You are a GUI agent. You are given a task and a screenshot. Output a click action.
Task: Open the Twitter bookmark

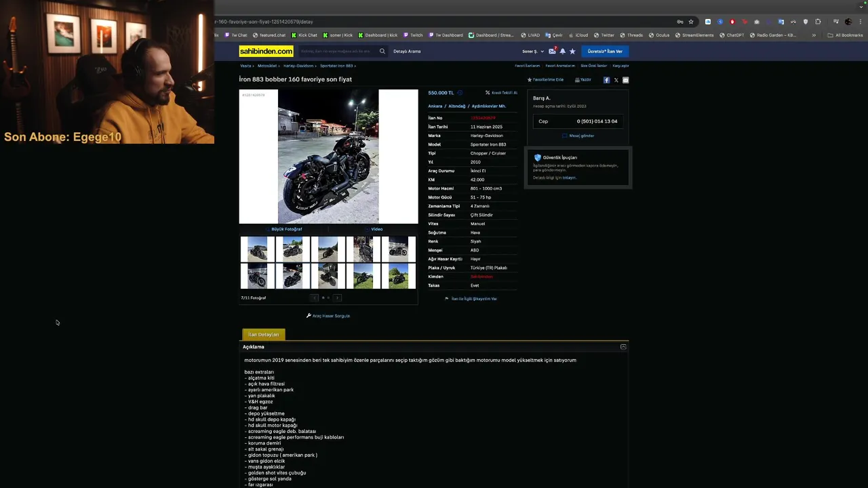click(x=604, y=35)
